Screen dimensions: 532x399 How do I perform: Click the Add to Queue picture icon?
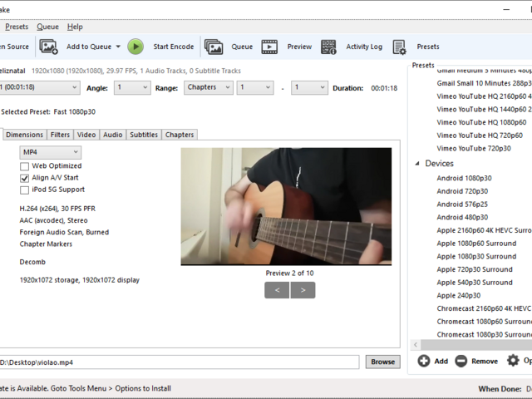(x=48, y=47)
